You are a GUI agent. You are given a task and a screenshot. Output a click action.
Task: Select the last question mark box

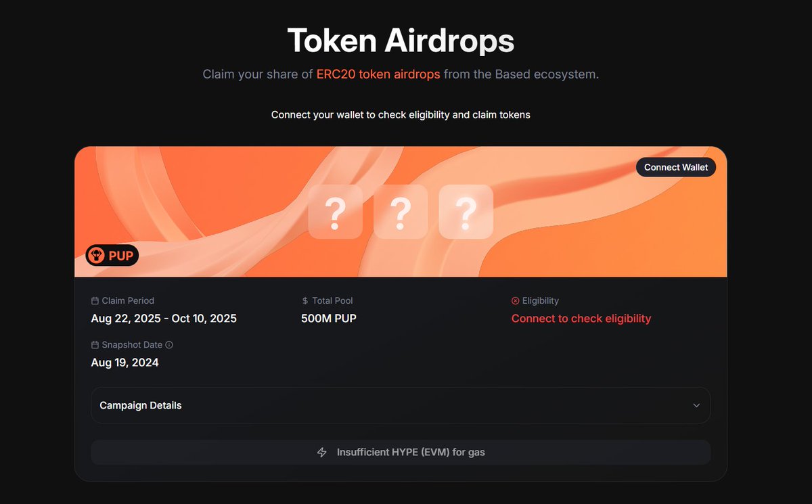pyautogui.click(x=466, y=212)
